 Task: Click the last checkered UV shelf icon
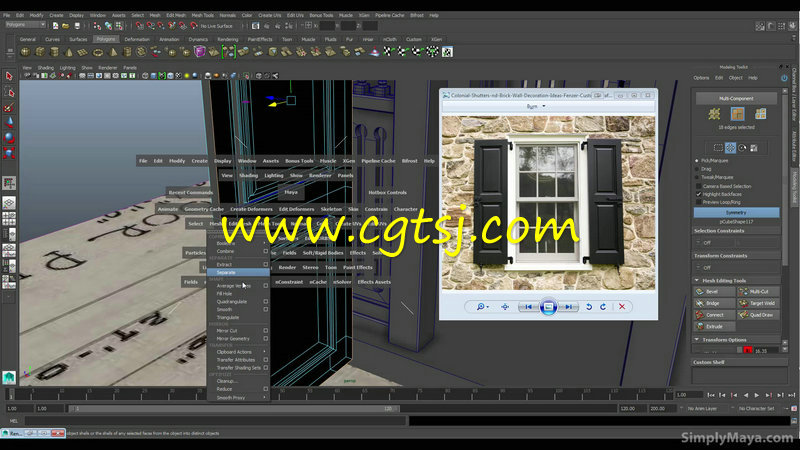pyautogui.click(x=447, y=52)
